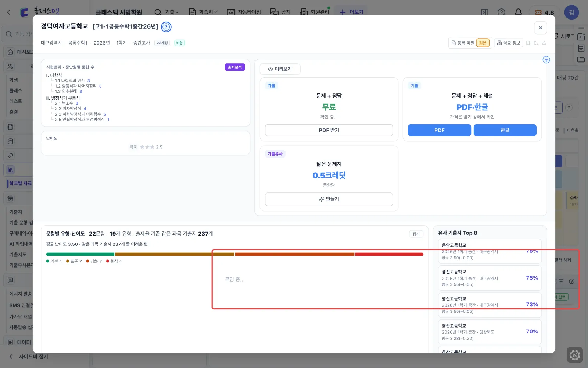Click the add-to-folder icon in the header
Viewport: 588px width, 368px height.
click(x=536, y=43)
